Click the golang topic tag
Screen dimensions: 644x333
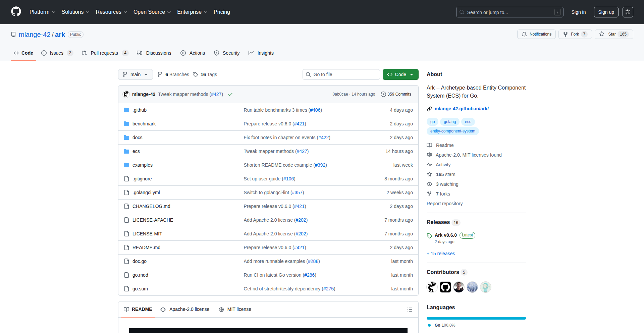coord(450,122)
